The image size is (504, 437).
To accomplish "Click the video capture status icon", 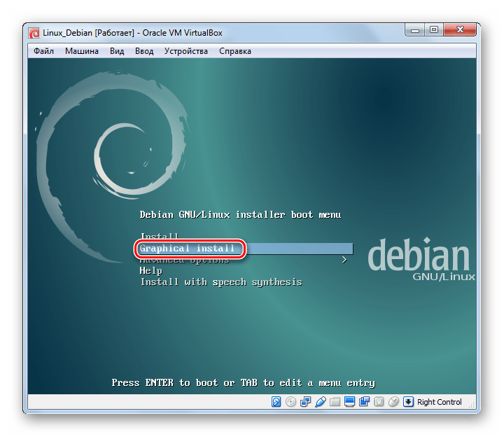I will click(x=364, y=402).
